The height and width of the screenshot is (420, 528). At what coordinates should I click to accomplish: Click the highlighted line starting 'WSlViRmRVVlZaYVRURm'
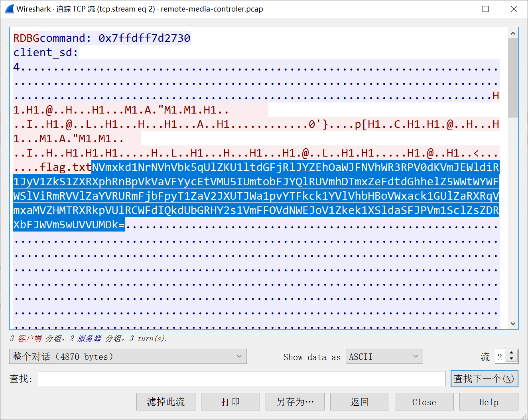[256, 196]
